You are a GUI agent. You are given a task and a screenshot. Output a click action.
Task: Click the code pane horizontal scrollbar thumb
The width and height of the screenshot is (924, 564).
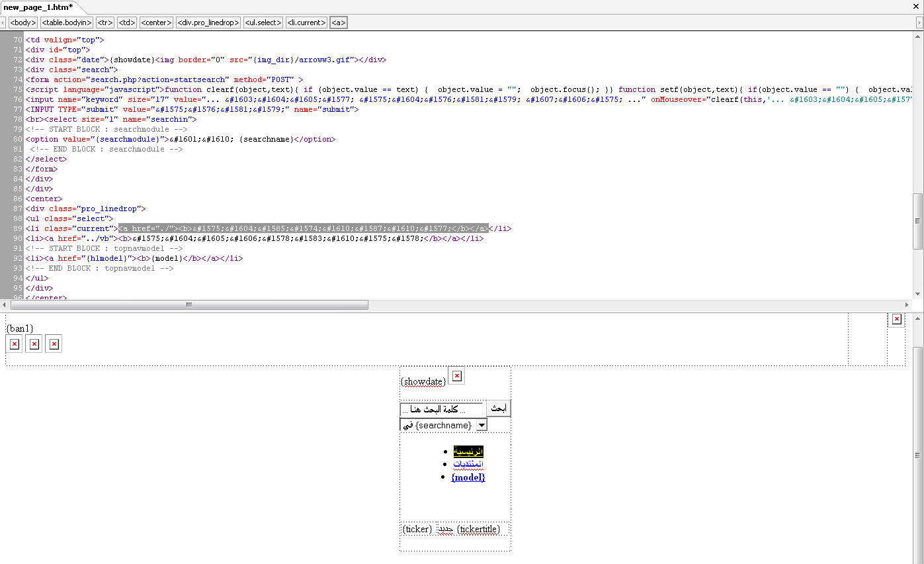tap(189, 305)
